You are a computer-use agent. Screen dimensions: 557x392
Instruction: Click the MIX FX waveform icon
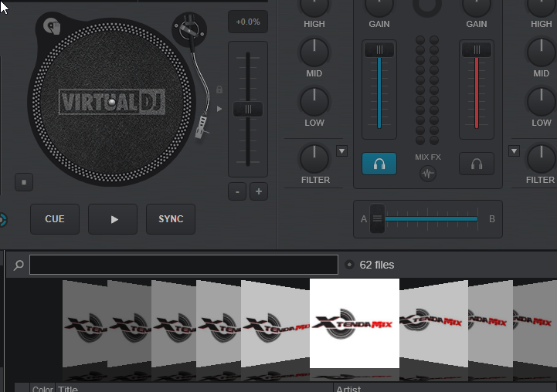(x=427, y=174)
